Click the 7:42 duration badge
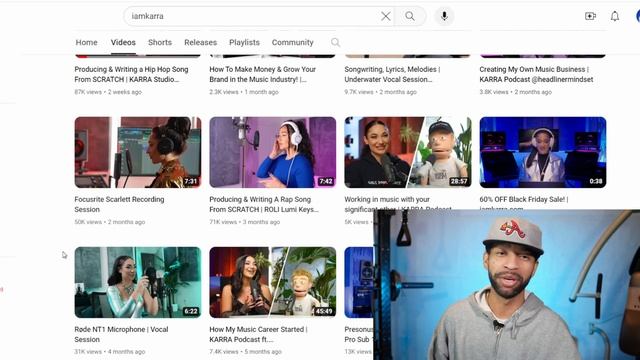 326,181
